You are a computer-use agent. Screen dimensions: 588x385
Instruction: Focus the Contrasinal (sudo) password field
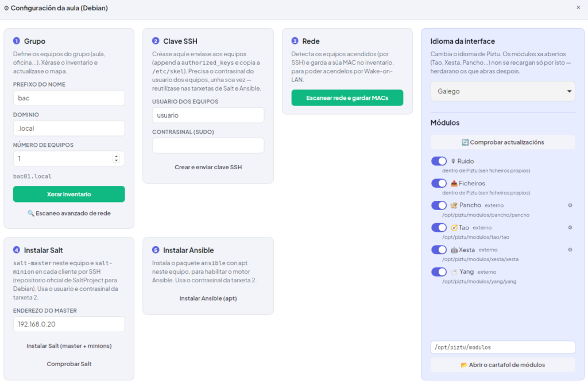208,146
